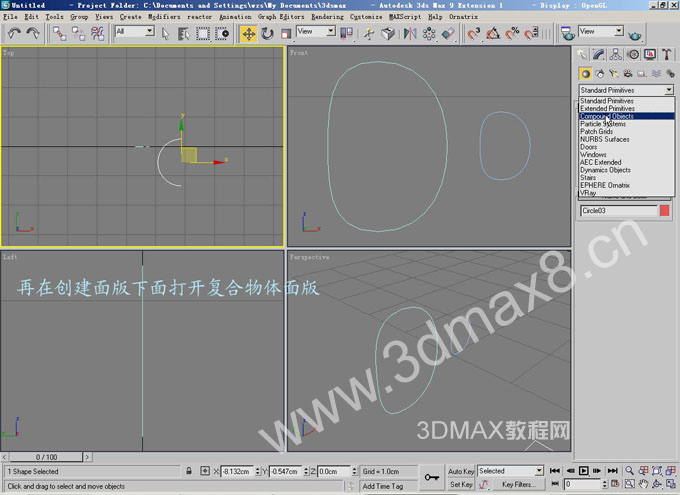This screenshot has width=680, height=495.
Task: Open the Modifiers menu
Action: click(164, 16)
